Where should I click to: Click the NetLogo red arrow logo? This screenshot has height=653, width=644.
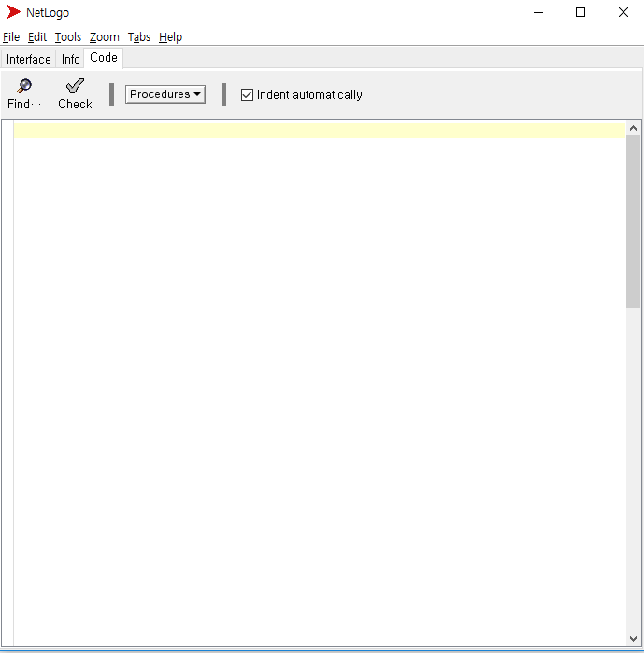tap(14, 12)
